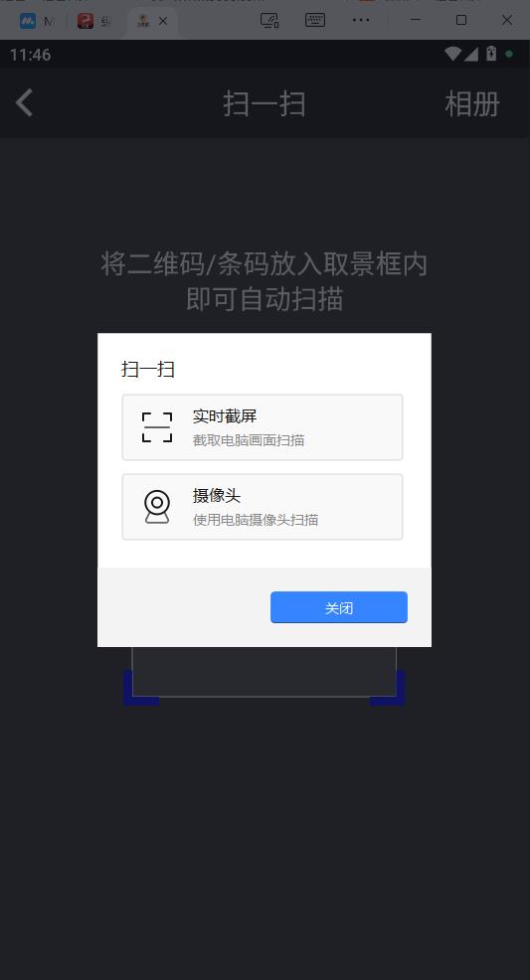The height and width of the screenshot is (980, 530).
Task: Select the active third app tab icon
Action: coord(144,21)
